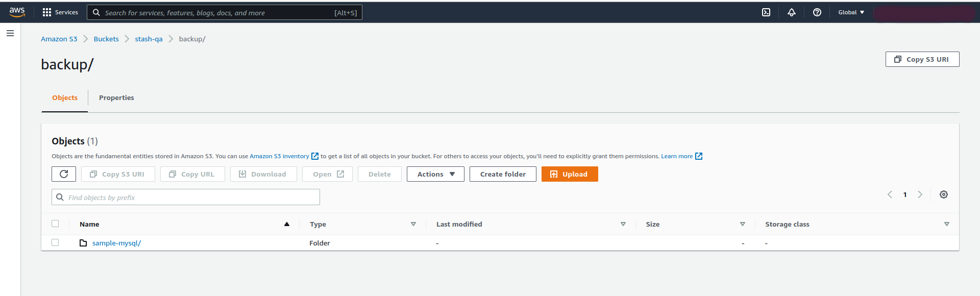Open the Services grid menu
Screen dimensions: 980x296
click(60, 12)
